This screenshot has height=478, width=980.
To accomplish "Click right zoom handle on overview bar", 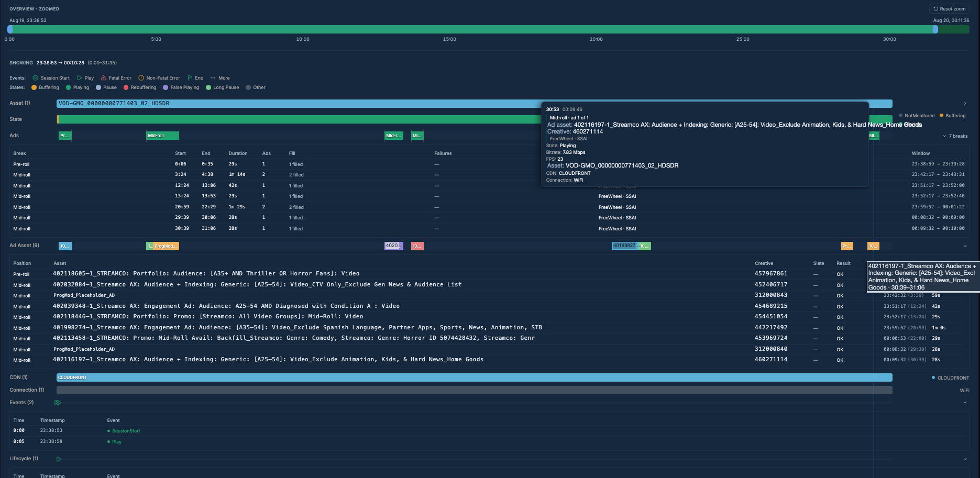I will click(x=935, y=29).
